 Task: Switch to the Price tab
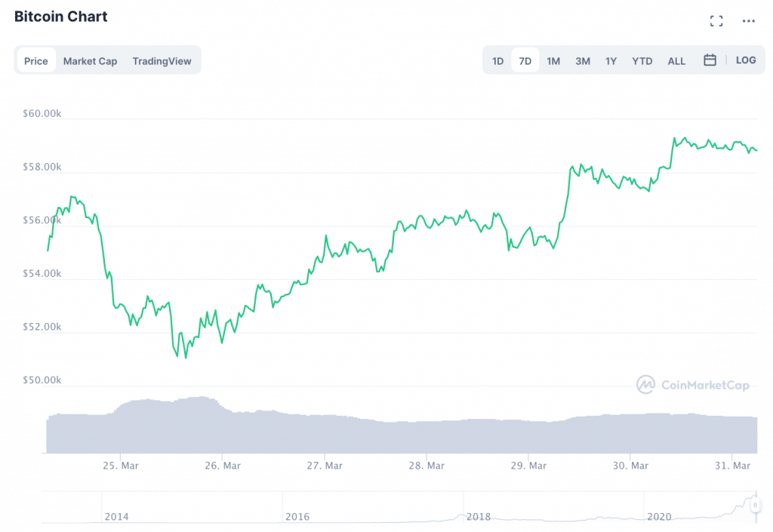coord(36,61)
